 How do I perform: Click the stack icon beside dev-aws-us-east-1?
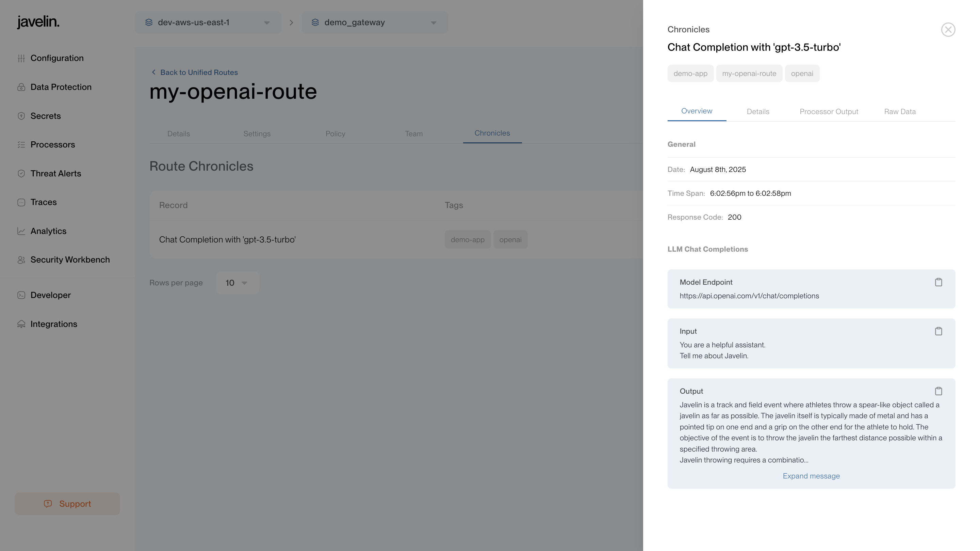point(149,22)
